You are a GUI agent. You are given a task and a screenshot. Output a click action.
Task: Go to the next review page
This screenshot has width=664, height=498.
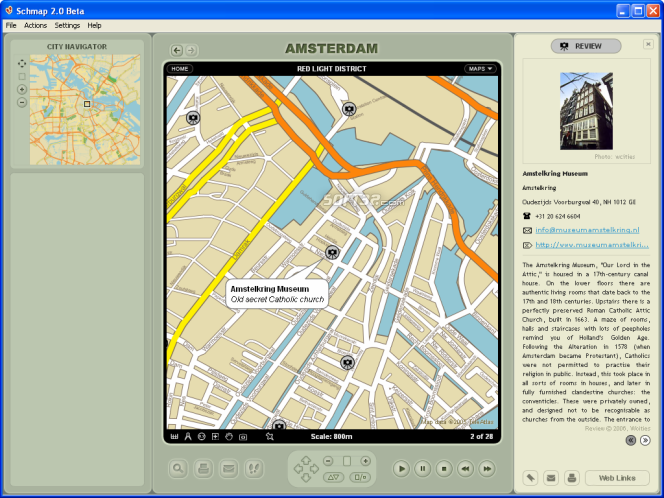[645, 440]
